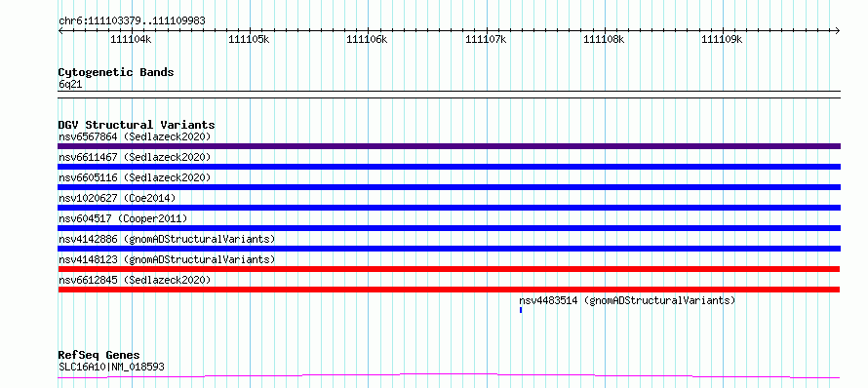This screenshot has height=388, width=868.
Task: Click the 111106k ruler position
Action: pyautogui.click(x=367, y=39)
